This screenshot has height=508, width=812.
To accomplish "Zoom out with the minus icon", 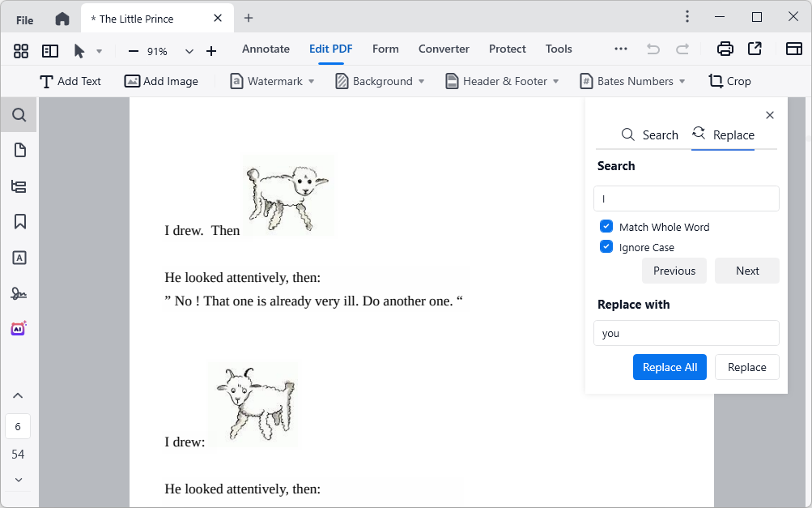I will pos(133,51).
